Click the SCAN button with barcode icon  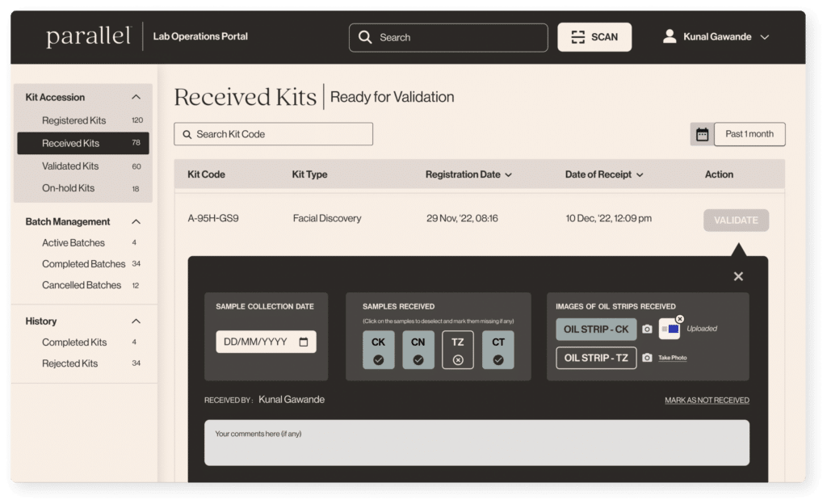(594, 37)
